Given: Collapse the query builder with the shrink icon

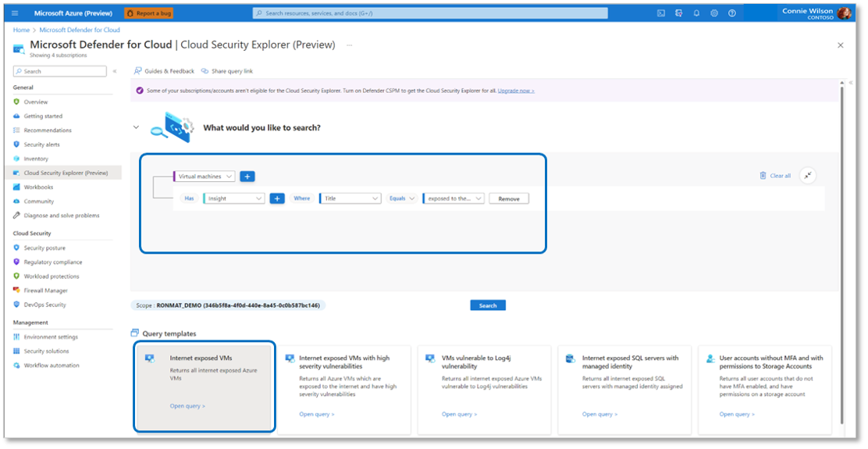Looking at the screenshot, I should pos(808,176).
